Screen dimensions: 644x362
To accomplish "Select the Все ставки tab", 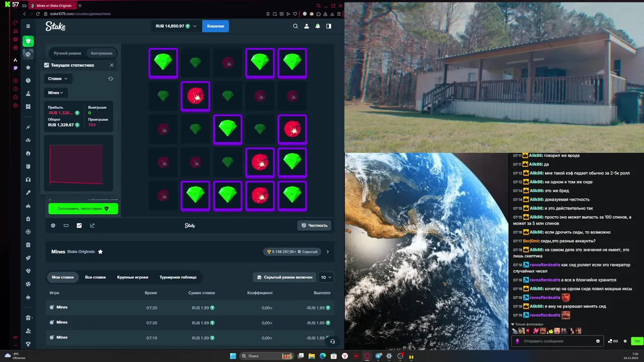I will click(x=95, y=277).
